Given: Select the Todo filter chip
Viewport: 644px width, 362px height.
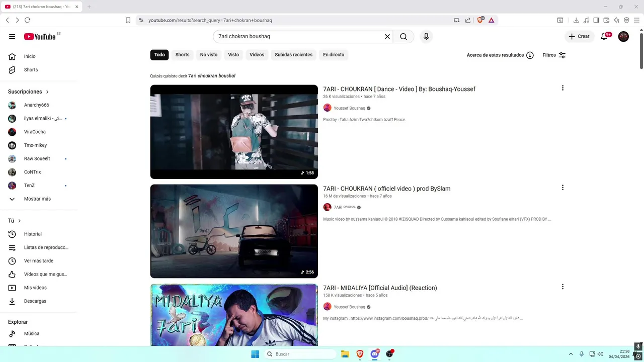Looking at the screenshot, I should point(159,55).
